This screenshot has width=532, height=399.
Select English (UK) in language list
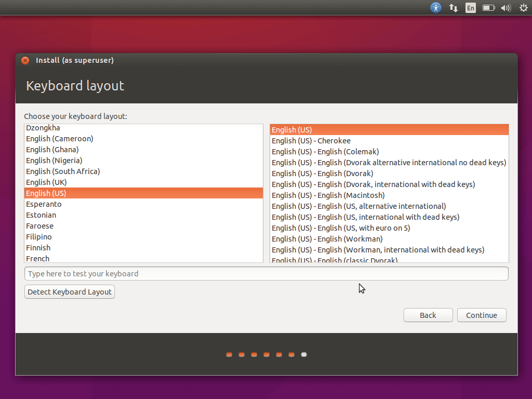coord(46,182)
